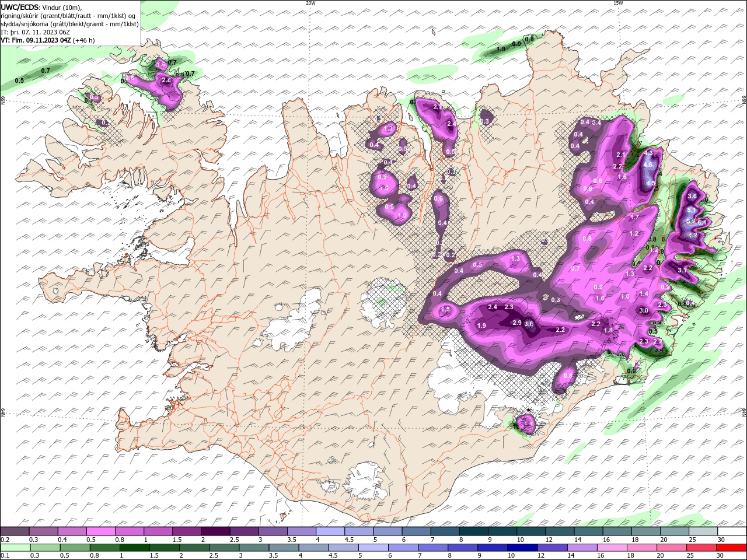Click the 1.4 value in the east
747x560 pixels.
[644, 294]
